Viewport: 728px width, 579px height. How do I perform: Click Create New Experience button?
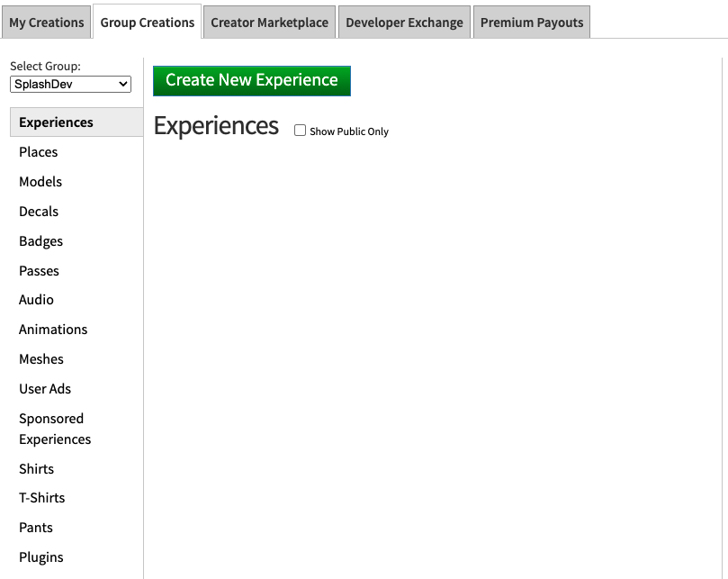click(252, 80)
